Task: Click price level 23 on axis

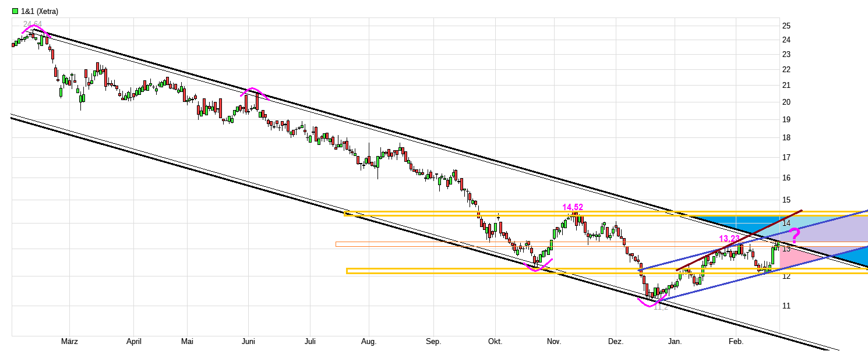Action: (786, 54)
